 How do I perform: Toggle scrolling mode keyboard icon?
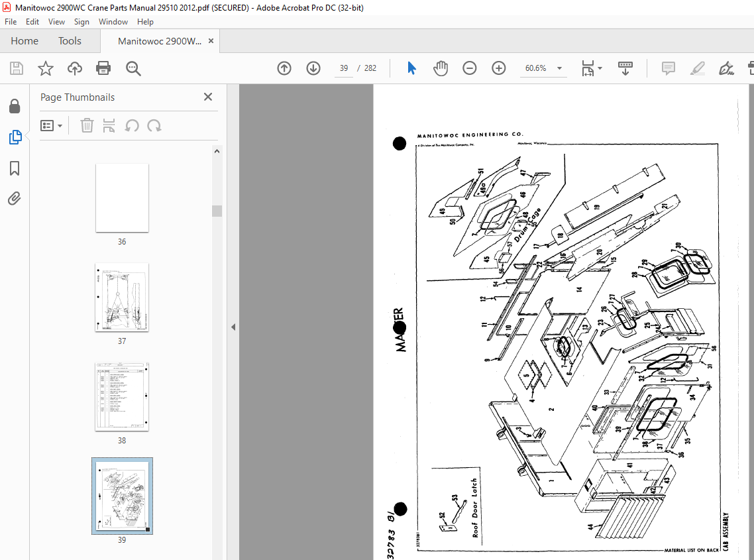[625, 68]
